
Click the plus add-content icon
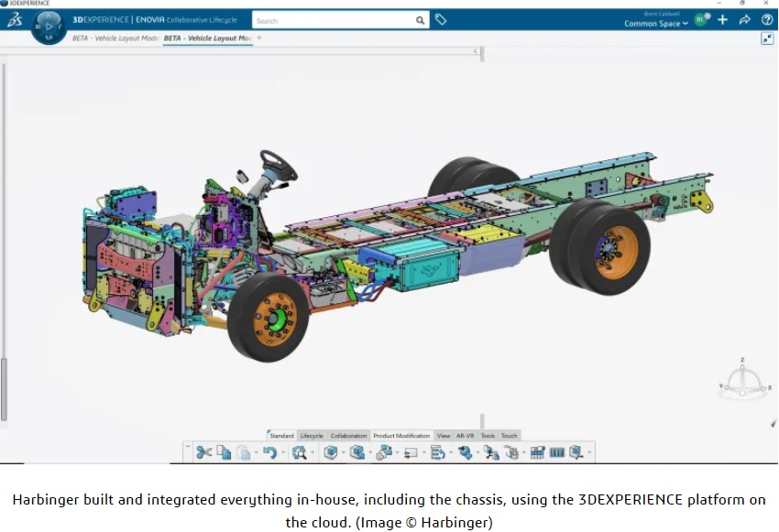(x=723, y=19)
